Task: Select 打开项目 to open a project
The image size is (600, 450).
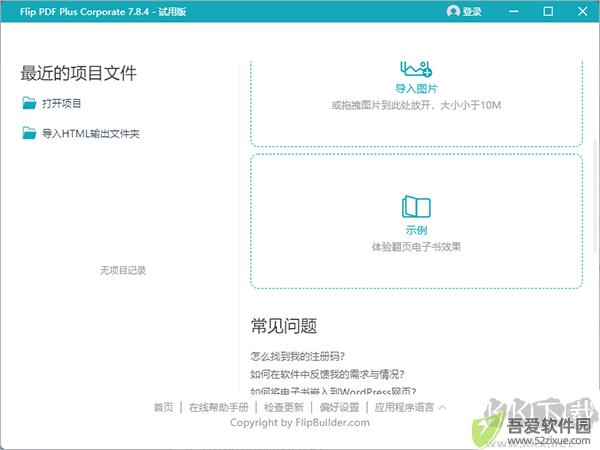Action: (x=61, y=104)
